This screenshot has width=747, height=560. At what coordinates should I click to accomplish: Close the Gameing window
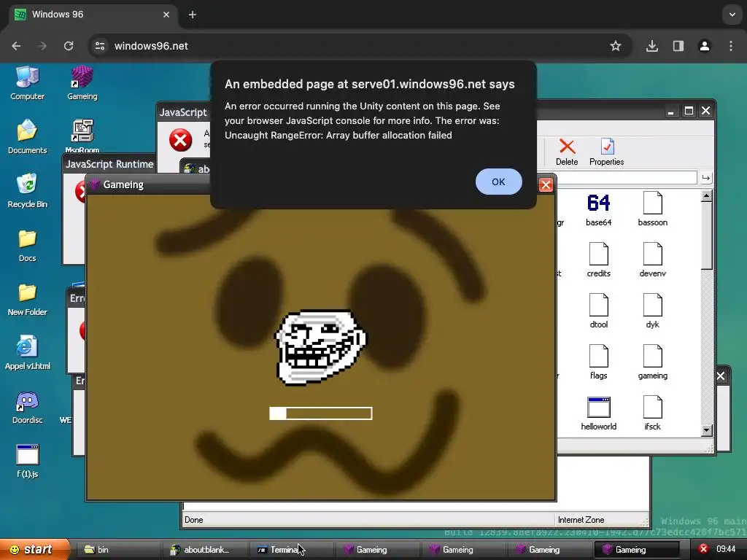546,184
